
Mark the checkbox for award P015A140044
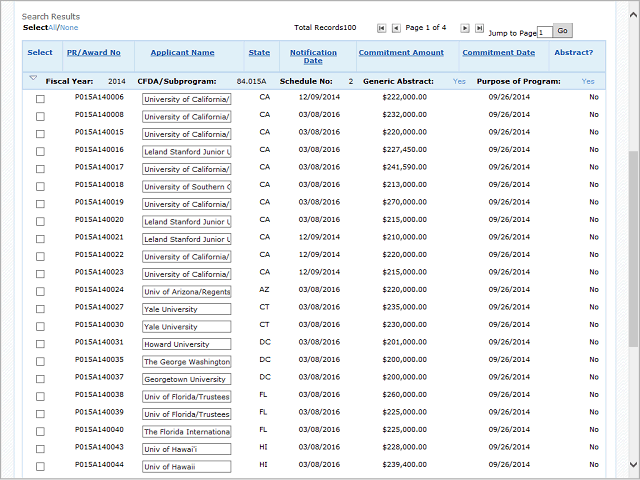[40, 466]
